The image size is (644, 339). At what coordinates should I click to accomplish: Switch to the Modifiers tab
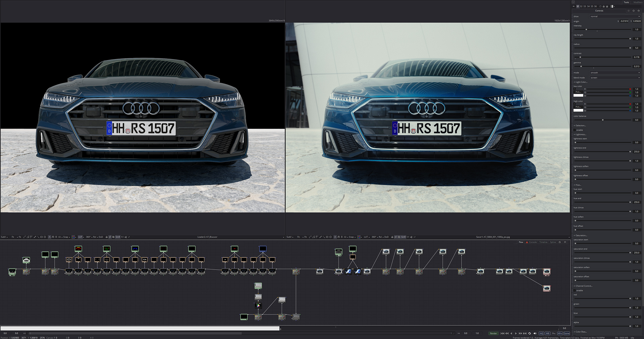pyautogui.click(x=638, y=2)
